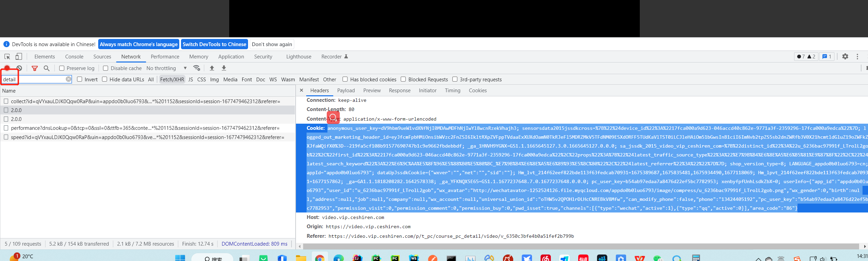Toggle the network filter funnel icon

point(35,68)
